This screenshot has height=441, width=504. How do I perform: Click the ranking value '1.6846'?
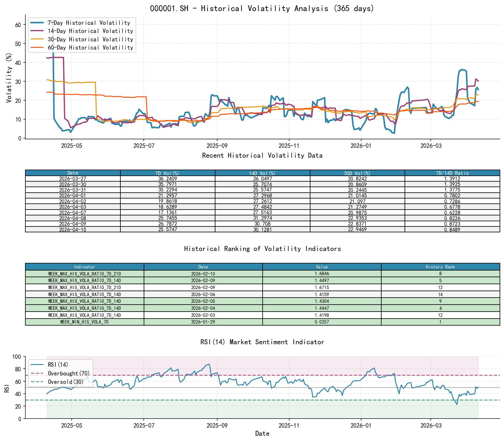coord(322,274)
